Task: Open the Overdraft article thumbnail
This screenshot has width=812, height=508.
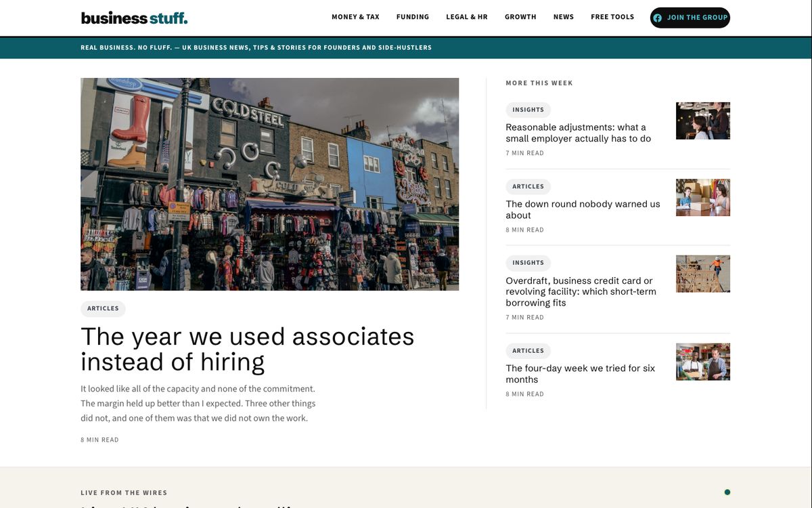Action: pyautogui.click(x=703, y=274)
